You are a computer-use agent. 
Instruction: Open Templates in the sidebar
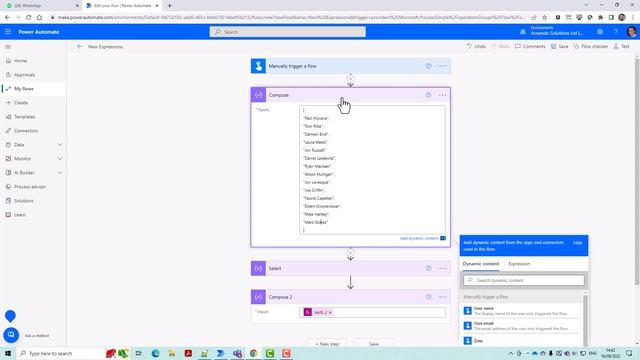[x=24, y=117]
